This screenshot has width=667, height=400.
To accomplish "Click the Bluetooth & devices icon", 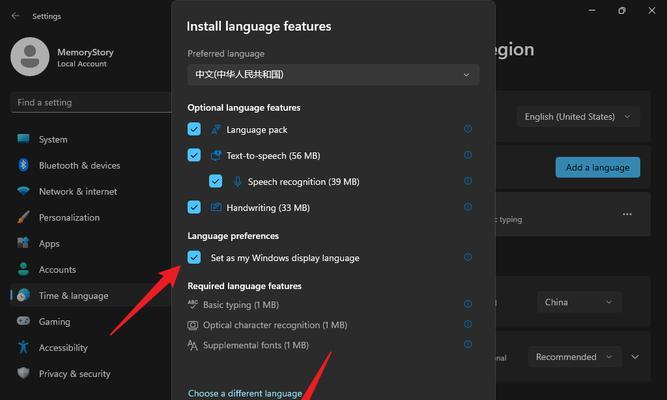I will click(23, 165).
